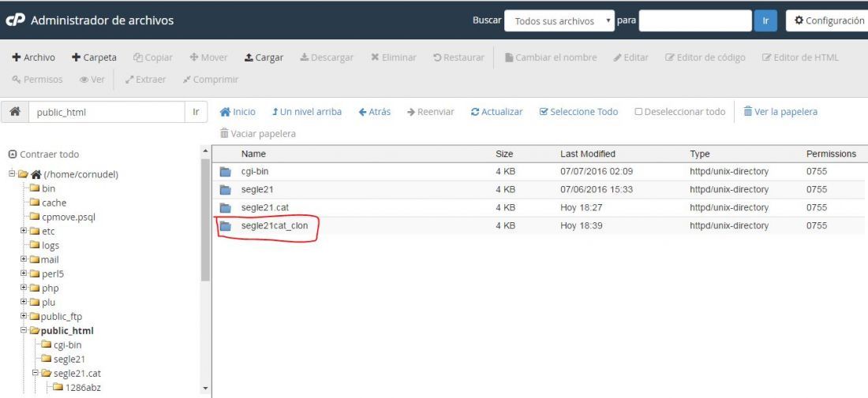Click the Editar toolbar button
This screenshot has height=398, width=868.
click(630, 58)
